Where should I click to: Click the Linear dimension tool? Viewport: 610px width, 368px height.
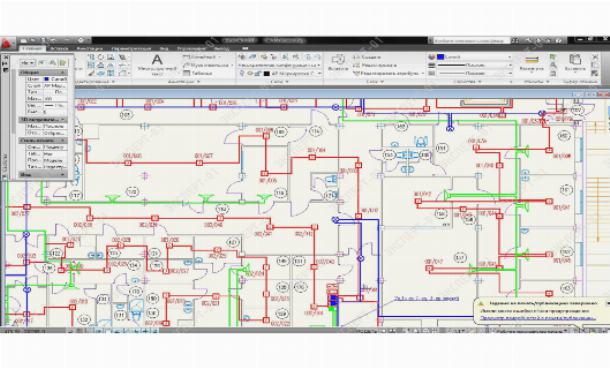(202, 57)
